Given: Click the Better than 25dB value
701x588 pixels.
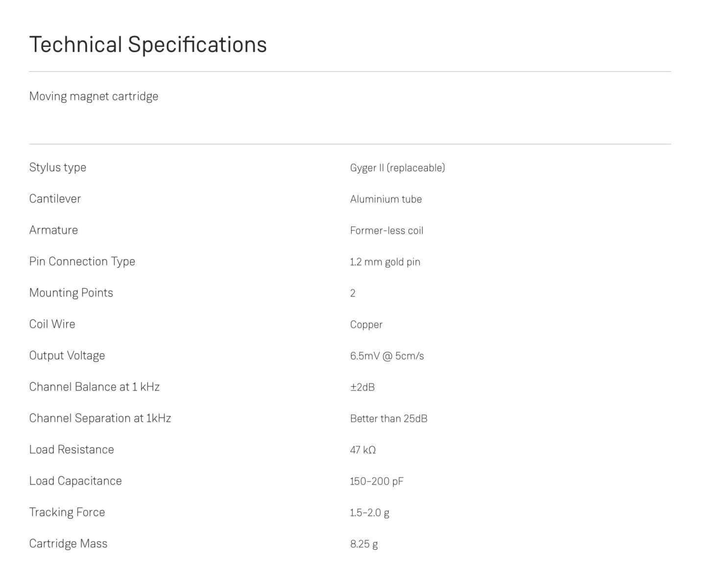Looking at the screenshot, I should [x=388, y=419].
